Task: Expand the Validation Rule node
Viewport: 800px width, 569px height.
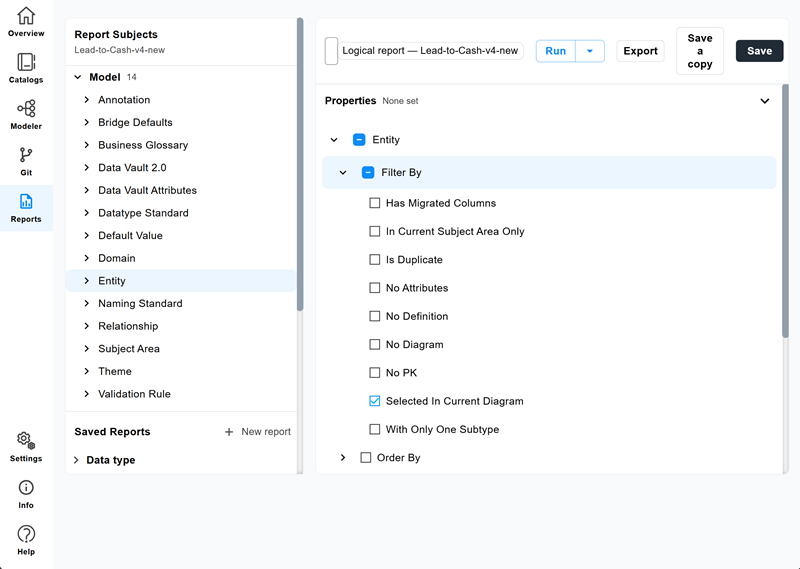Action: click(87, 394)
